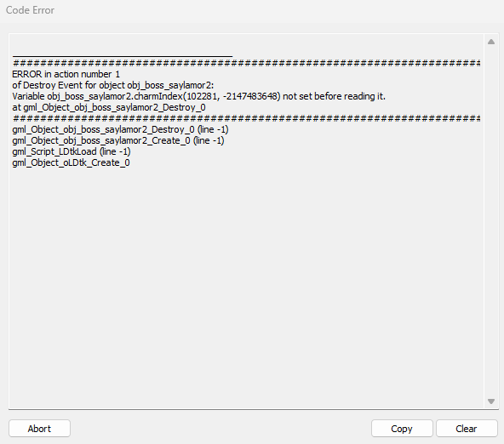Viewport: 504px width, 444px height.
Task: Select the Destroy_0 (line -1) stack entry
Action: [x=120, y=129]
